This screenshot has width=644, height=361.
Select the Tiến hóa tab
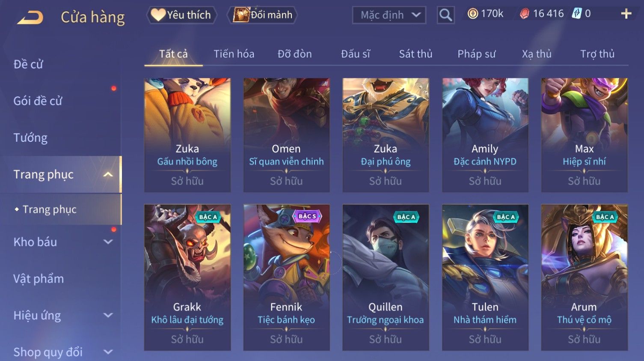tap(234, 54)
